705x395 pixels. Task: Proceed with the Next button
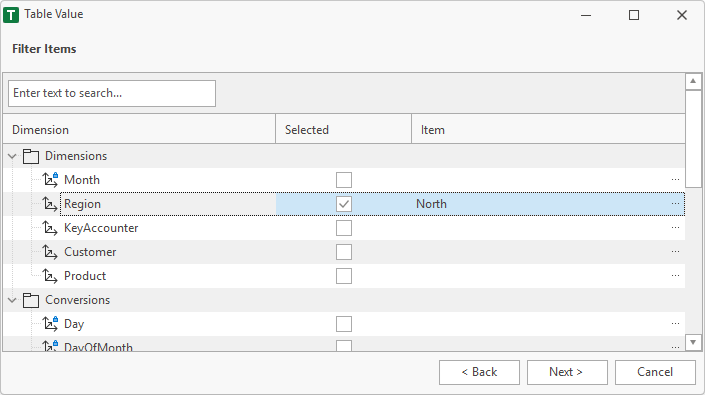point(567,372)
